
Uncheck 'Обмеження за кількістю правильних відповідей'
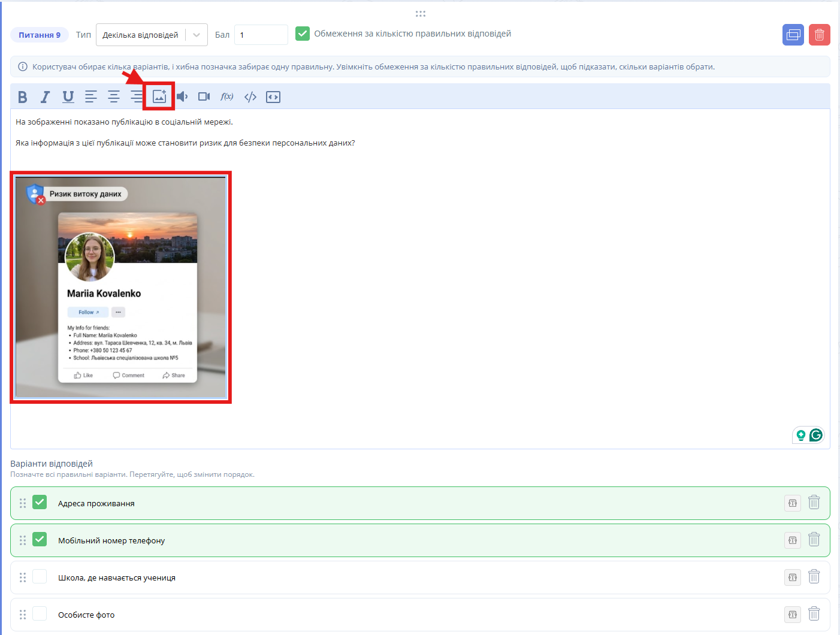[x=303, y=34]
